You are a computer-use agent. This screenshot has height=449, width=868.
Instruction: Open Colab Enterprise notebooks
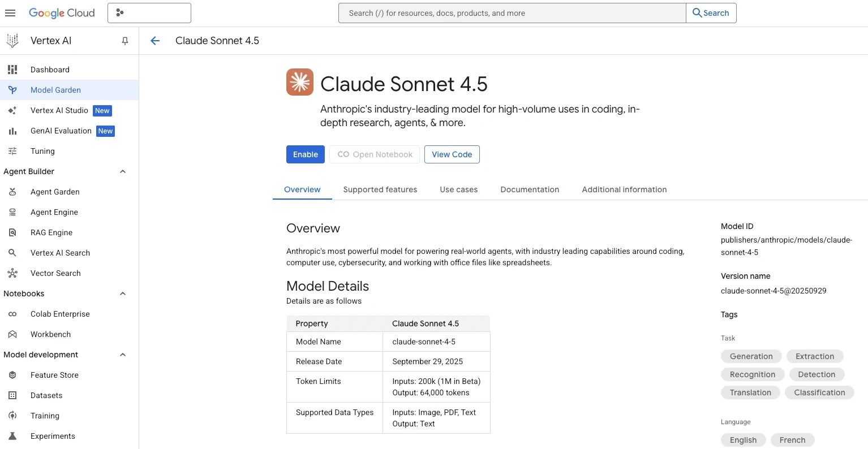point(60,314)
